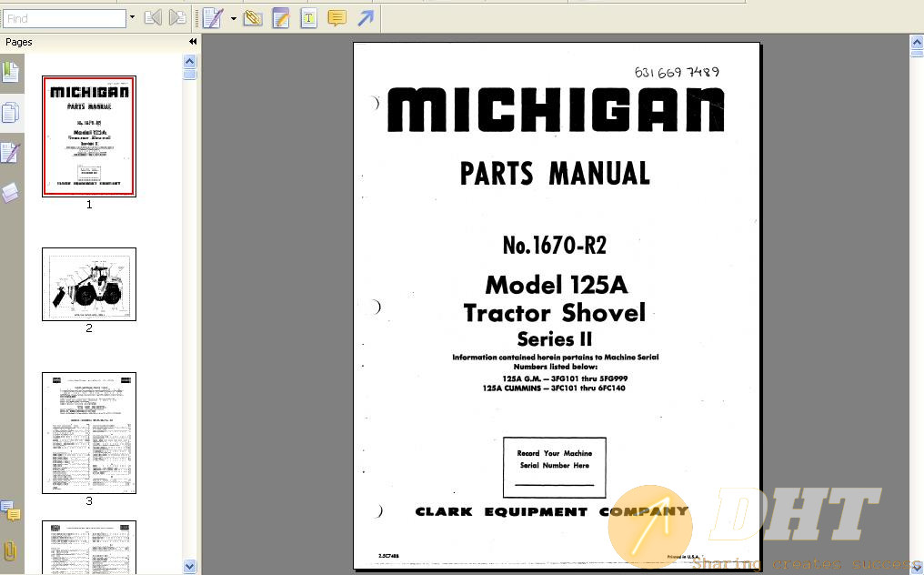Click the Sign document pen icon in the toolbar
The image size is (924, 575).
coord(213,18)
